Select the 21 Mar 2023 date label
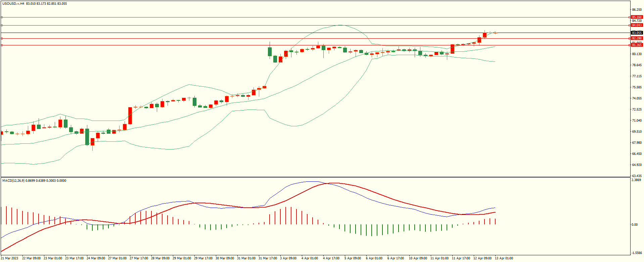This screenshot has width=644, height=262. (x=10, y=258)
